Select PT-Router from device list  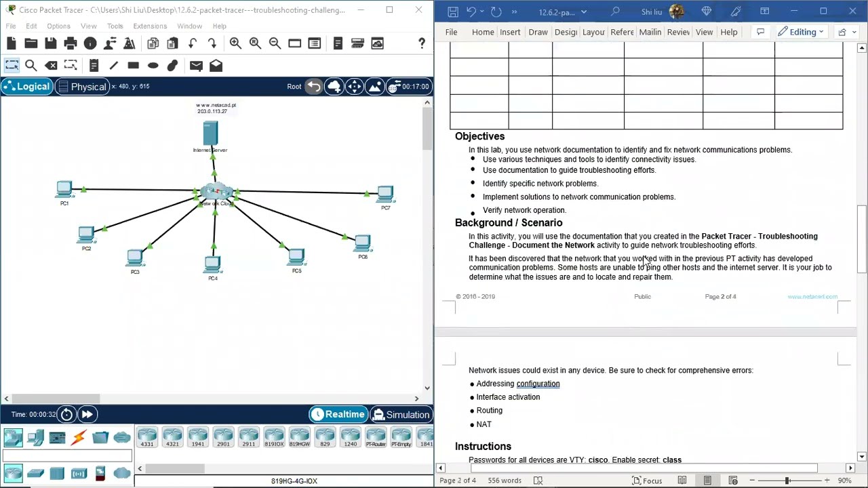[x=376, y=438]
